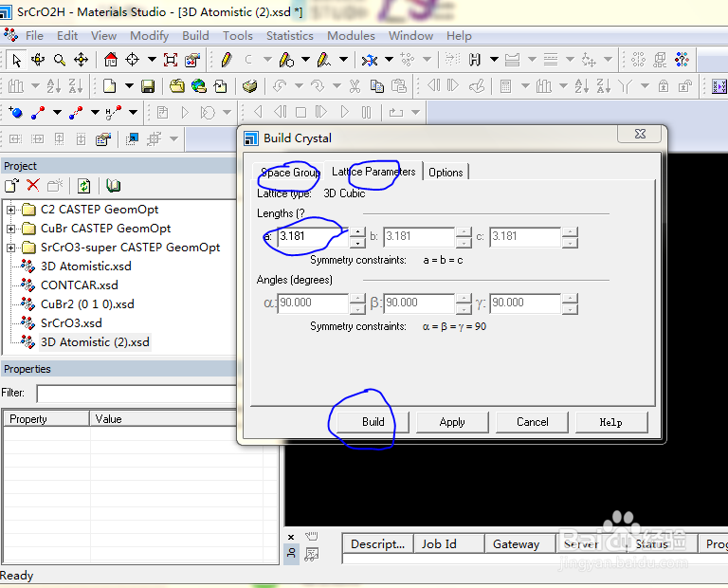This screenshot has height=588, width=728.
Task: Select 3D Atomistic (2).xsd file
Action: click(95, 342)
